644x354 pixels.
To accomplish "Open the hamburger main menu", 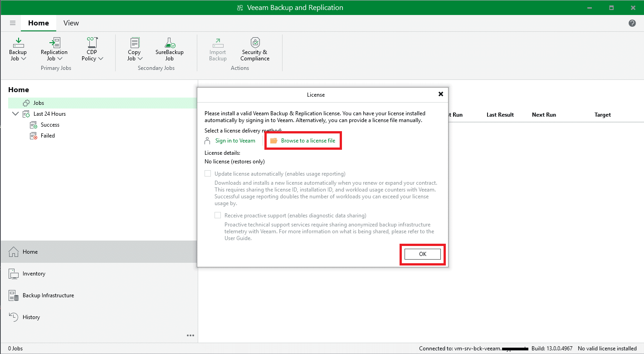I will click(13, 23).
